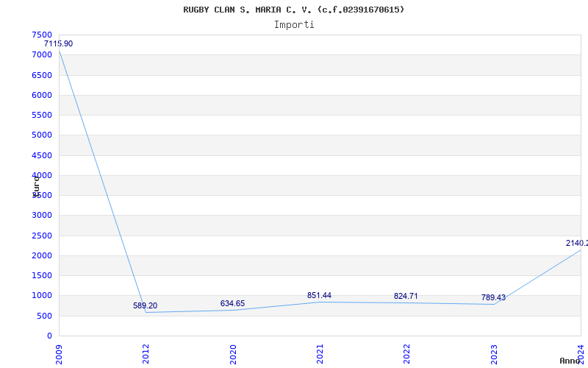Click the 2020 x-axis label
Image resolution: width=588 pixels, height=368 pixels.
(x=233, y=353)
